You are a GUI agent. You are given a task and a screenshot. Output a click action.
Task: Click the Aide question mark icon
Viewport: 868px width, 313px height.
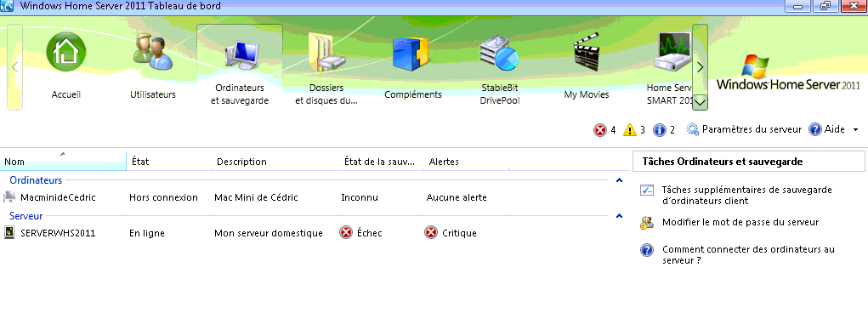click(x=814, y=129)
